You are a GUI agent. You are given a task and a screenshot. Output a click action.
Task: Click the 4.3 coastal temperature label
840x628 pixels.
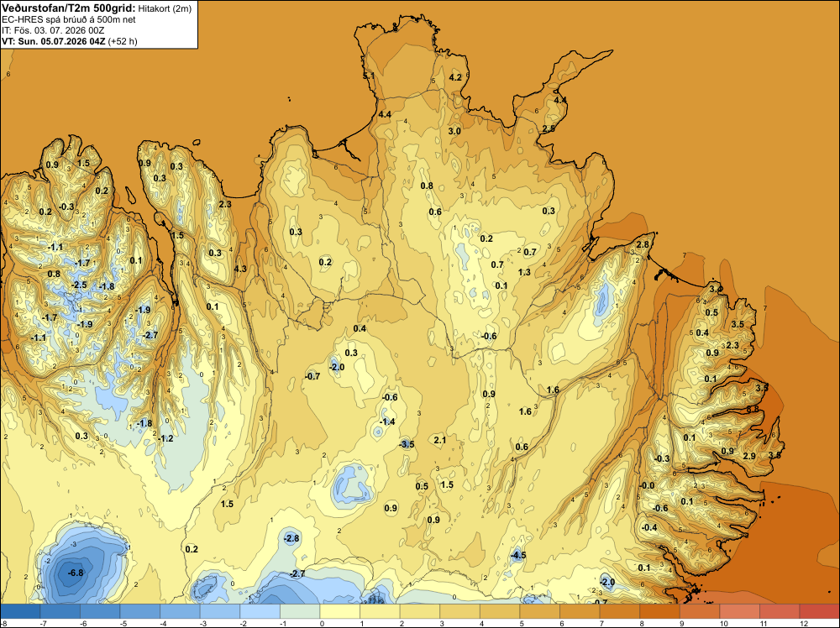coord(240,268)
